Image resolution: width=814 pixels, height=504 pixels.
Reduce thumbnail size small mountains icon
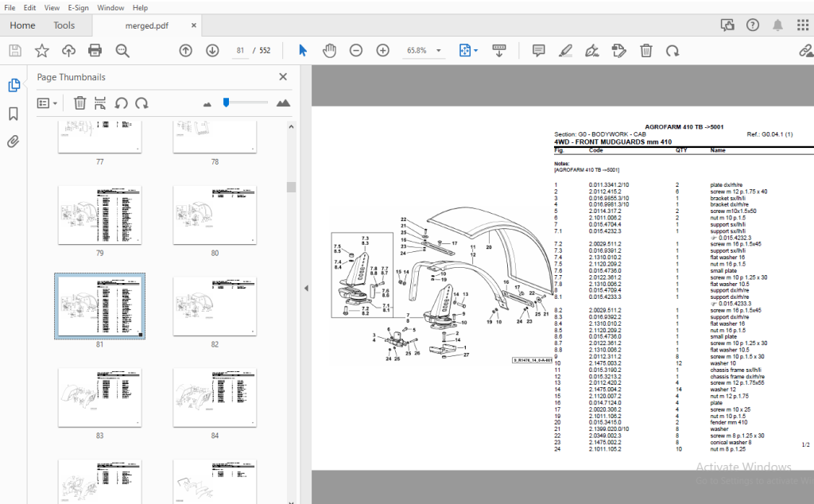[x=207, y=104]
